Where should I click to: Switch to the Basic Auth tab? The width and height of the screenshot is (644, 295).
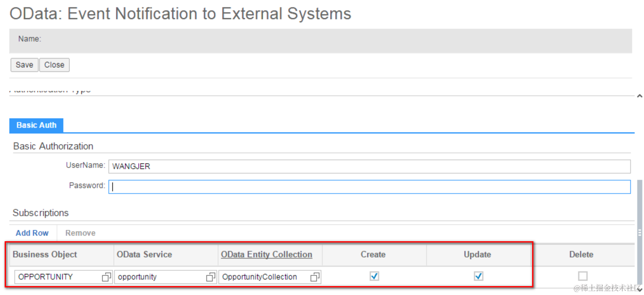point(36,125)
